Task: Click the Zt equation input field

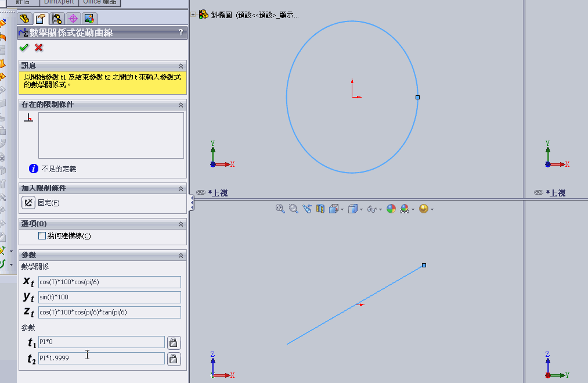Action: [x=110, y=312]
